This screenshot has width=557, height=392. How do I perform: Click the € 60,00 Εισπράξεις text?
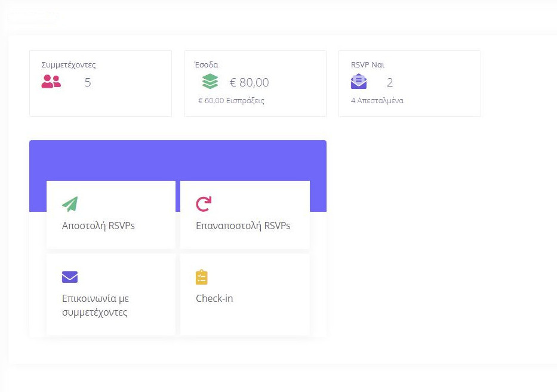(231, 100)
